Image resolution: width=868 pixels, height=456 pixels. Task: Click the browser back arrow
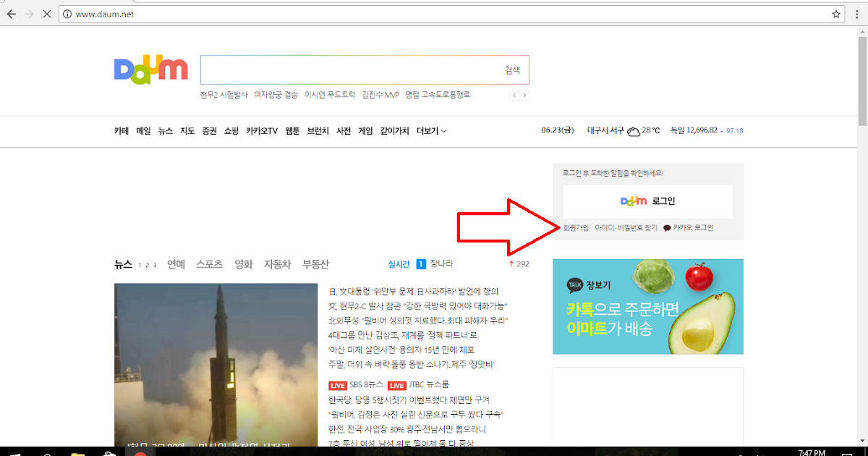pos(10,13)
